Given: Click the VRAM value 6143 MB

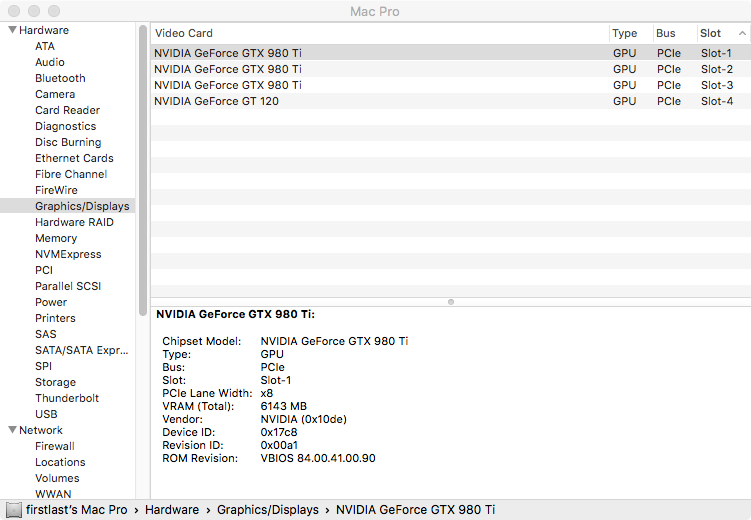Looking at the screenshot, I should click(284, 406).
